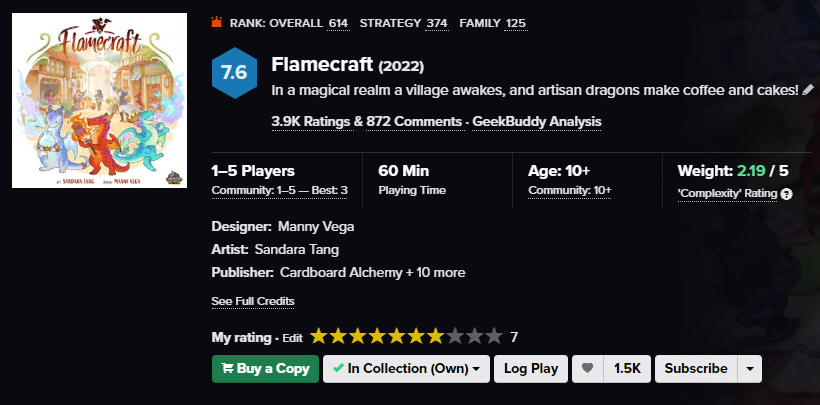The height and width of the screenshot is (405, 820).
Task: Open the GeekBuddy Analysis link
Action: (537, 121)
